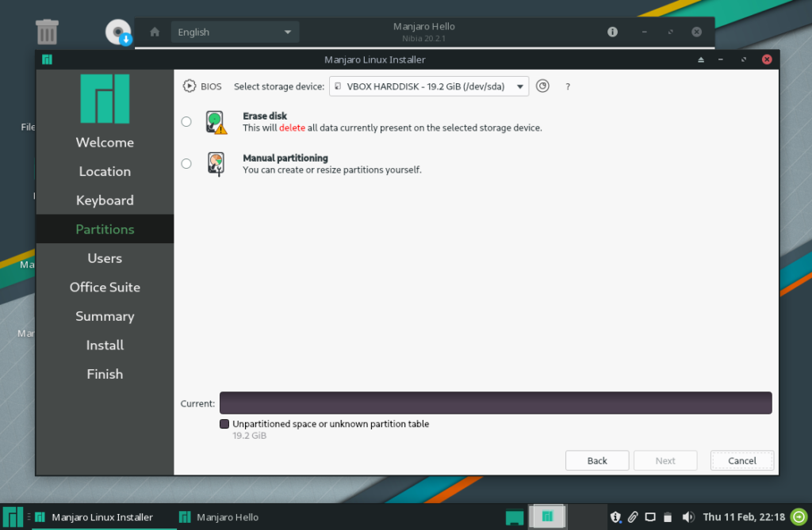This screenshot has width=812, height=530.
Task: Minimize the Manjaro Linux Installer window
Action: (720, 59)
